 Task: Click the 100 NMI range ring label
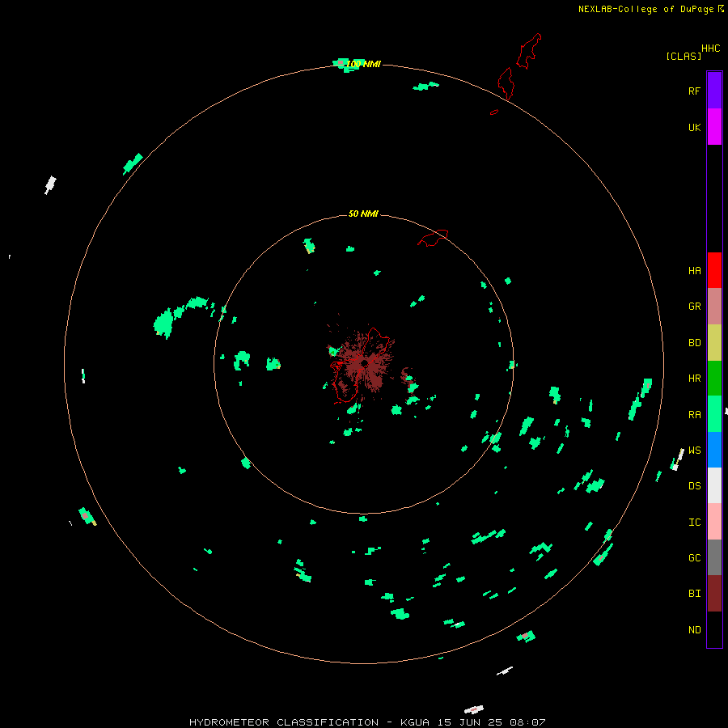(x=363, y=64)
